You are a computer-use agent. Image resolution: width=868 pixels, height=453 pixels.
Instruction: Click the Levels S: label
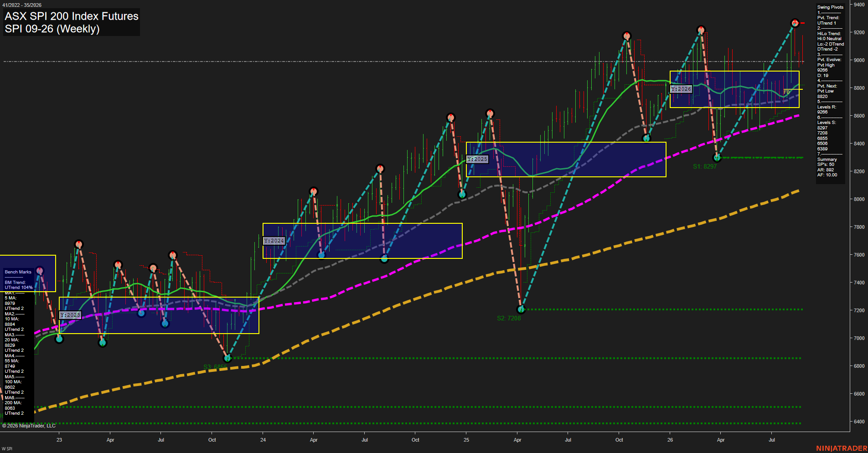[x=827, y=123]
